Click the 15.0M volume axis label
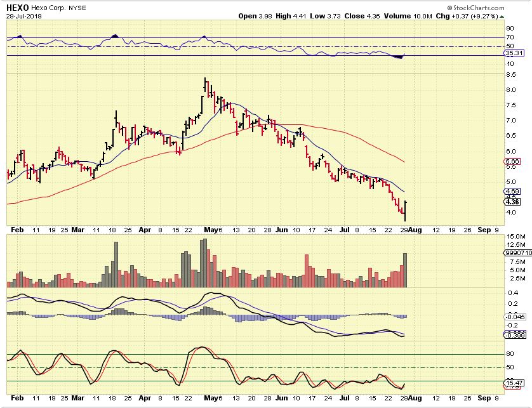This screenshot has height=408, width=532. 516,237
